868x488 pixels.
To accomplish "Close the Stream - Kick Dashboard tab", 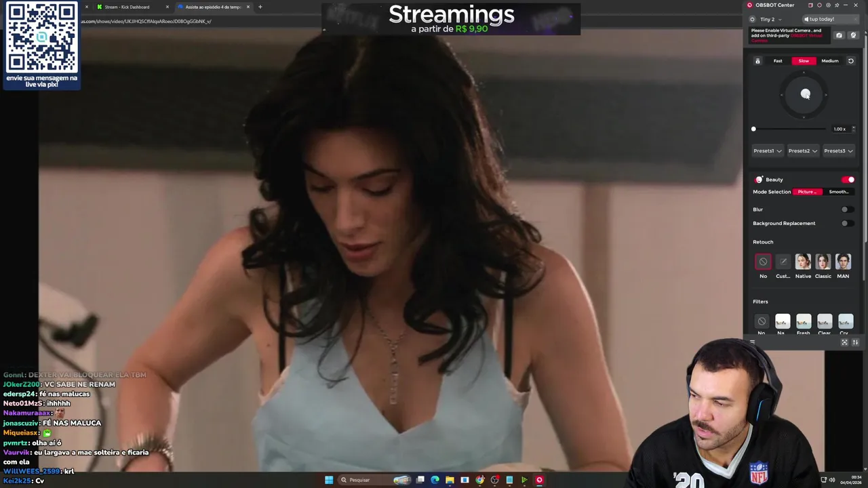I will 167,7.
